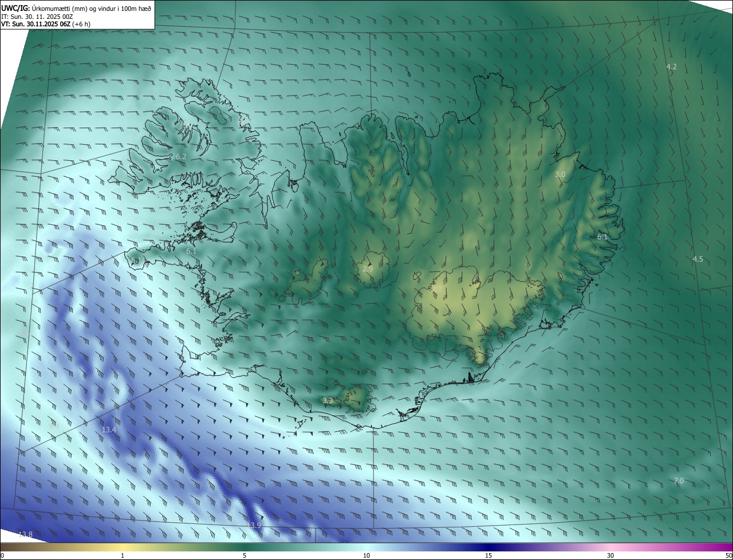Click the 50 tick on color scale
Screen dimensions: 733x560
728,555
